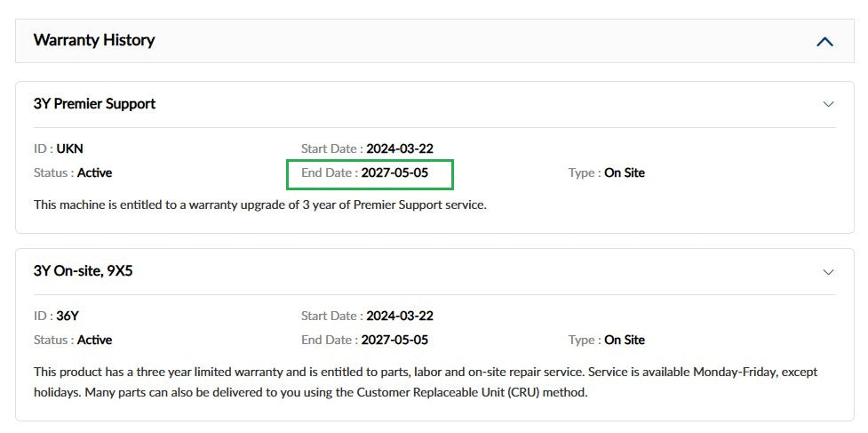The image size is (868, 433).
Task: Click the Premier Support upgrade description text
Action: click(260, 204)
